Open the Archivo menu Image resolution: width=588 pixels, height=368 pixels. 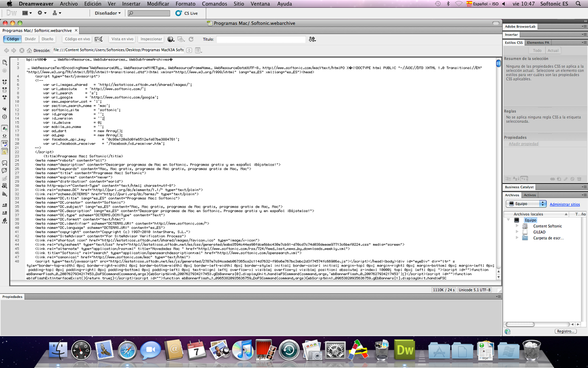(69, 4)
